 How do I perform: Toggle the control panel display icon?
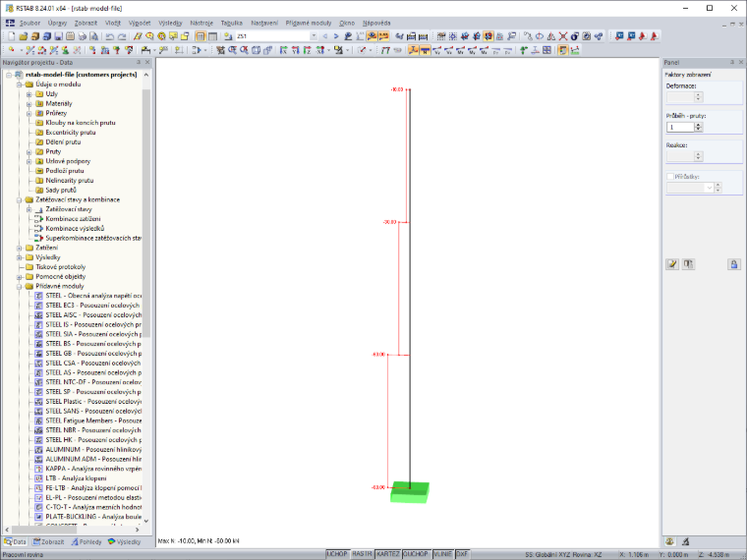(563, 50)
